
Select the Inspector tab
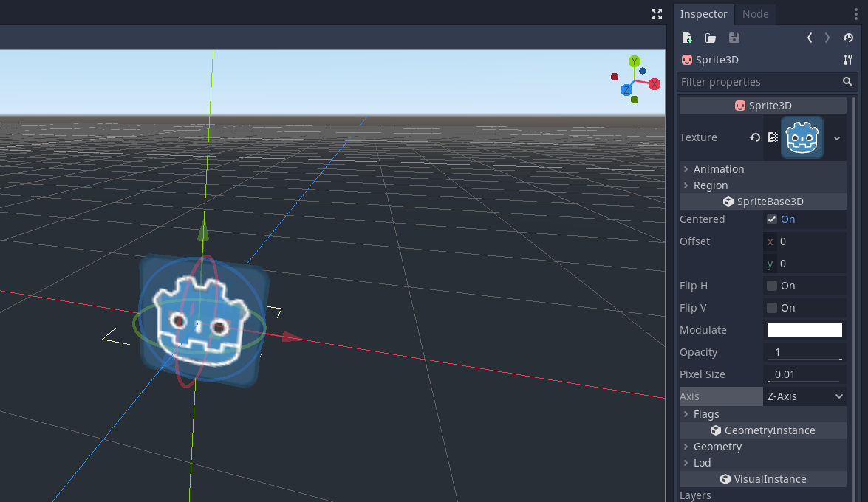coord(704,13)
